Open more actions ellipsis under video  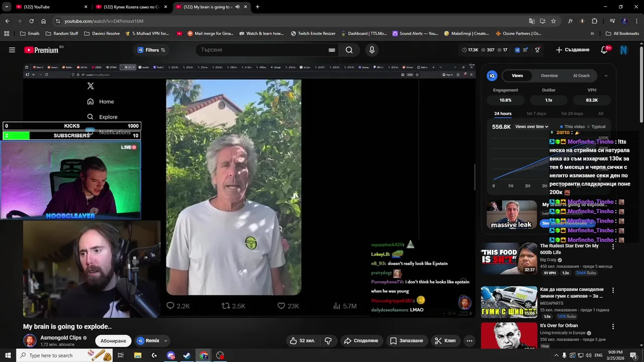tap(469, 341)
